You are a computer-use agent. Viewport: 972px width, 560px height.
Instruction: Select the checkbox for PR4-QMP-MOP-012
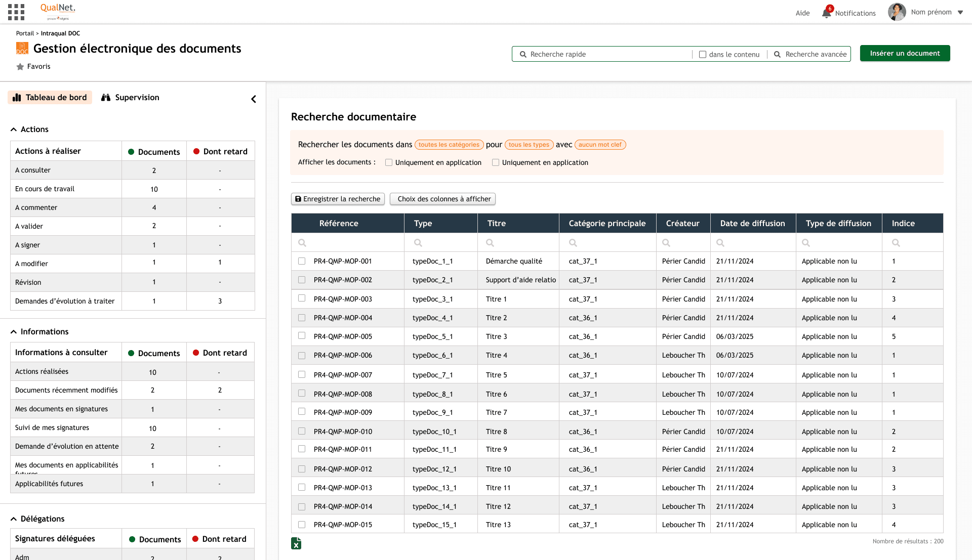tap(302, 469)
